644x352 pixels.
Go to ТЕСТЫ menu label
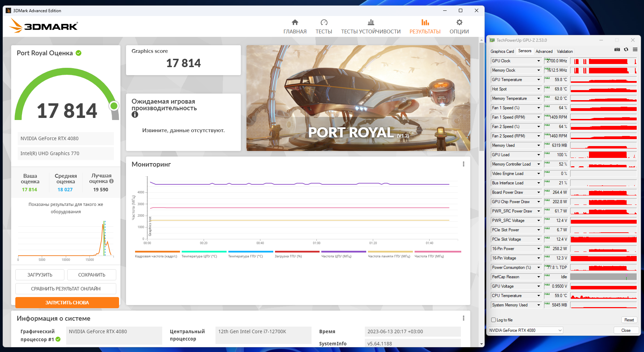pyautogui.click(x=324, y=32)
